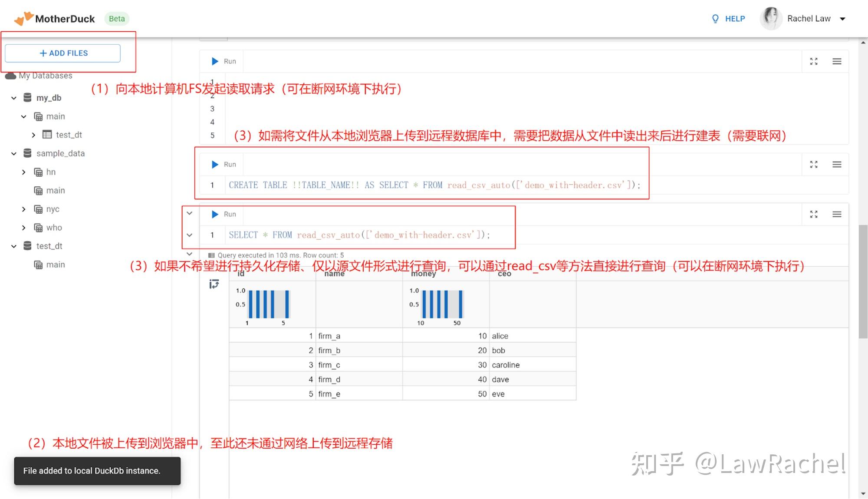Expand the hn schema in the sidebar
This screenshot has height=499, width=868.
coord(24,172)
